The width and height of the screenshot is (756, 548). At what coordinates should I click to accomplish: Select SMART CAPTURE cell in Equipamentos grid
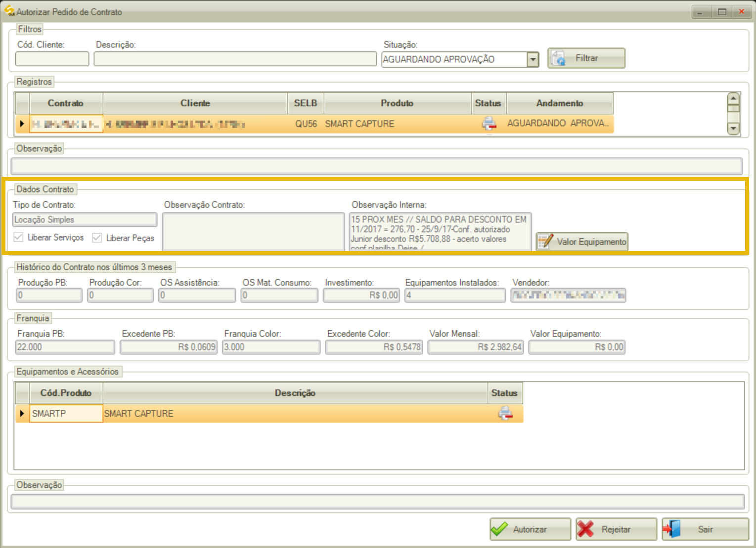[295, 414]
